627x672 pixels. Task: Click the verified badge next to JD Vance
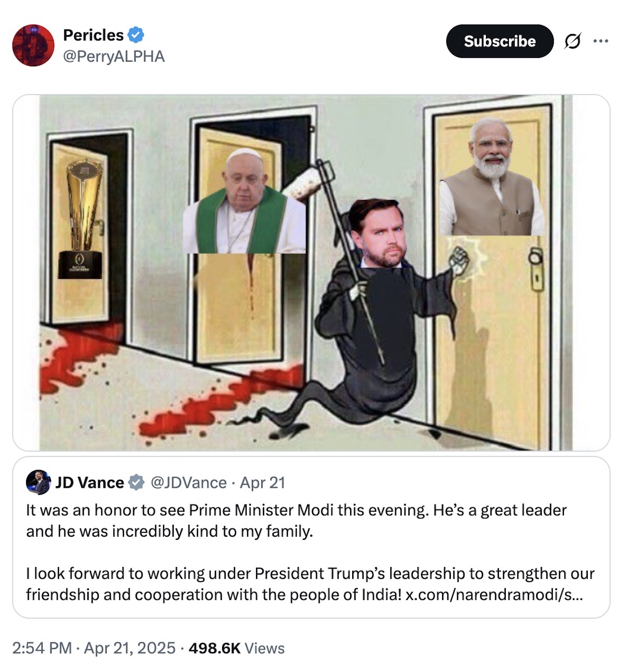click(x=136, y=482)
